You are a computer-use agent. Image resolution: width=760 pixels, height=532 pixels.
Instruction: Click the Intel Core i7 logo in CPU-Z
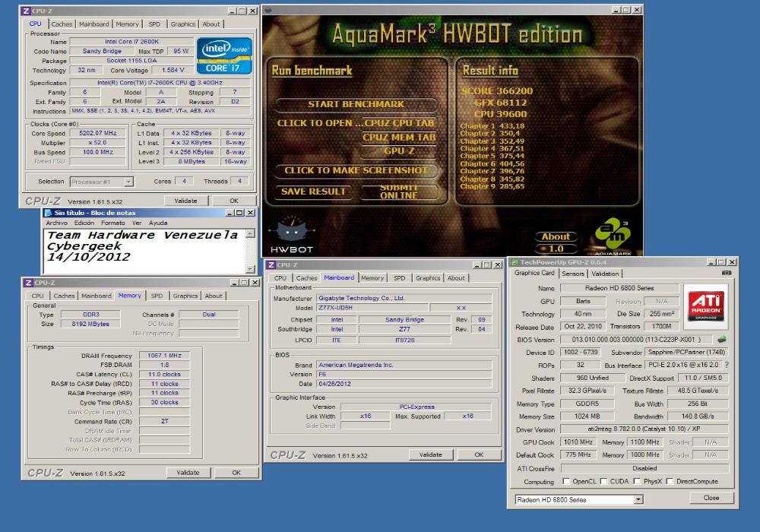pyautogui.click(x=224, y=55)
